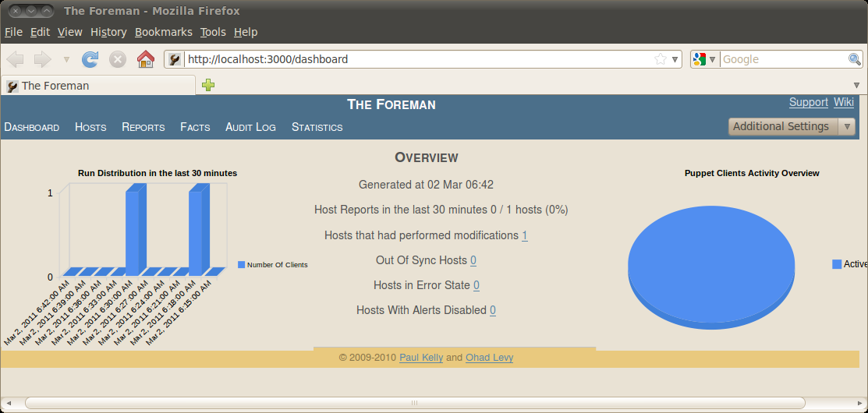
Task: Click the search magnifier icon
Action: 855,59
